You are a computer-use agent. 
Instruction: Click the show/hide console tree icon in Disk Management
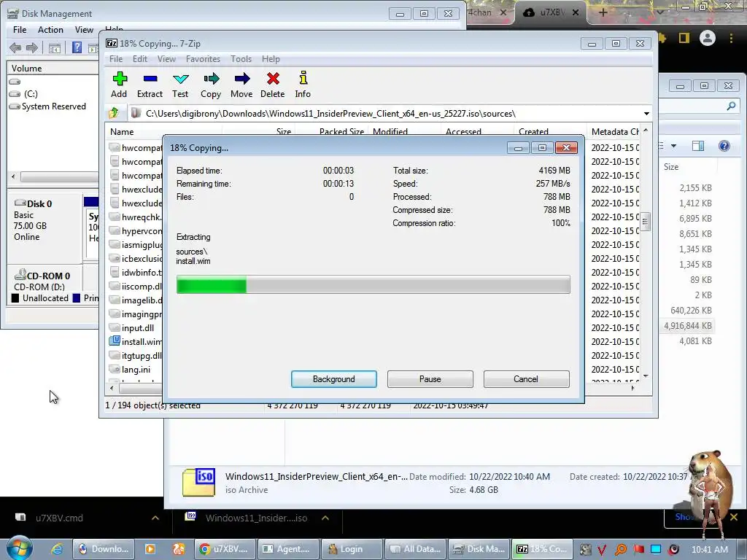55,48
